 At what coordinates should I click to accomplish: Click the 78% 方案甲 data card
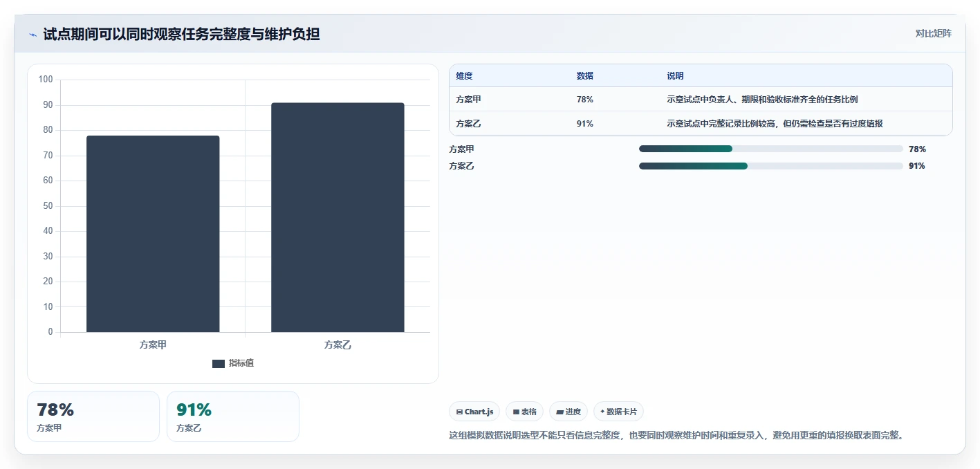[93, 416]
